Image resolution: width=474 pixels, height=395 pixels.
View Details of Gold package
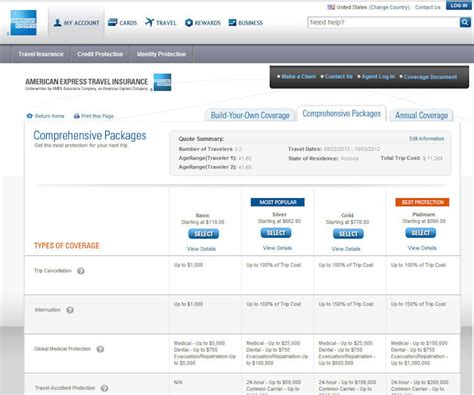tap(346, 249)
